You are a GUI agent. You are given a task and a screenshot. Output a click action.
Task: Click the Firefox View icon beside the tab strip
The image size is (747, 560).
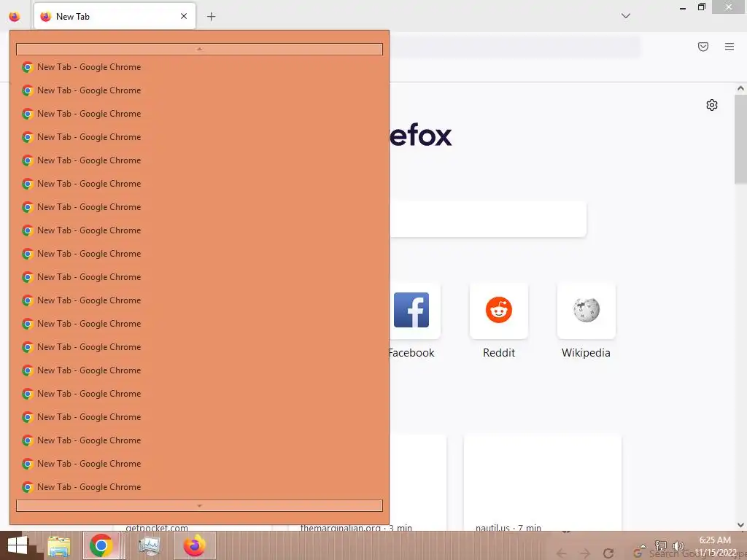click(15, 16)
